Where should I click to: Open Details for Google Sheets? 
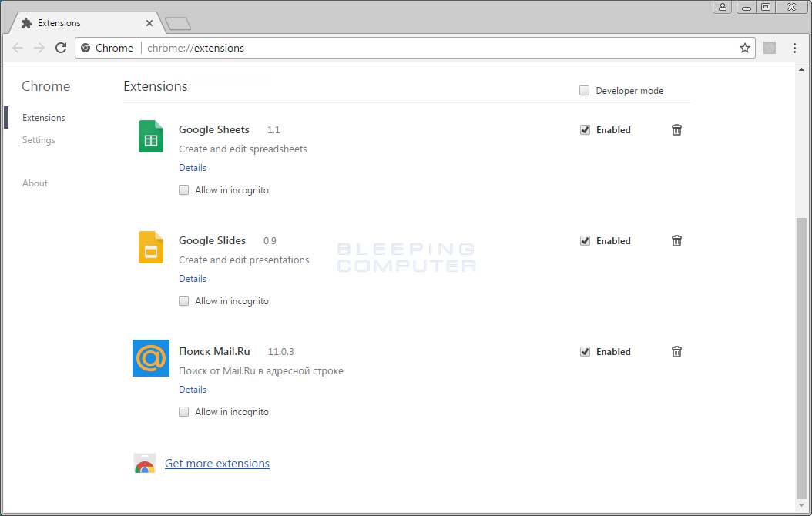tap(193, 167)
